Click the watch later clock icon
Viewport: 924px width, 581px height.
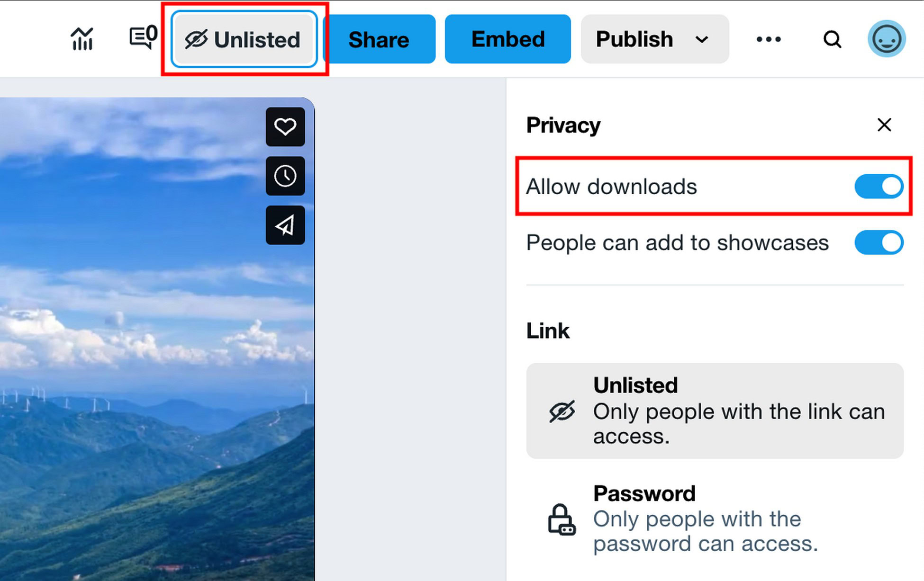coord(285,176)
